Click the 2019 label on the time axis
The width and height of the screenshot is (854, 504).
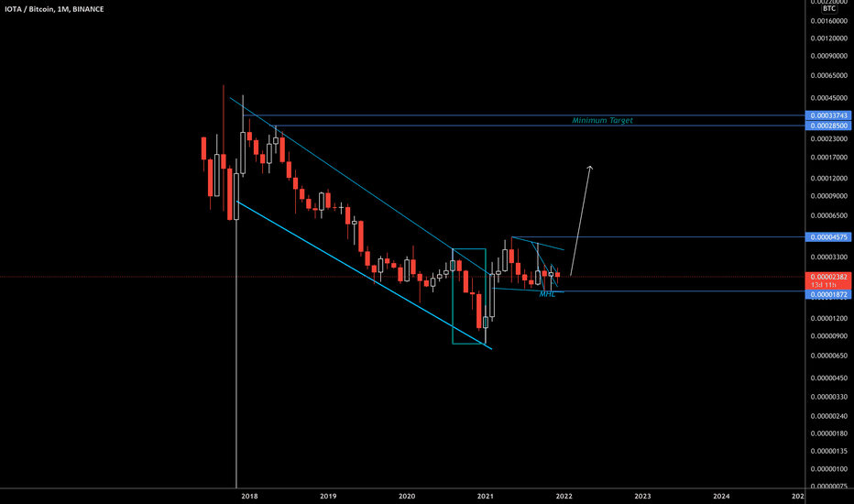tap(328, 497)
